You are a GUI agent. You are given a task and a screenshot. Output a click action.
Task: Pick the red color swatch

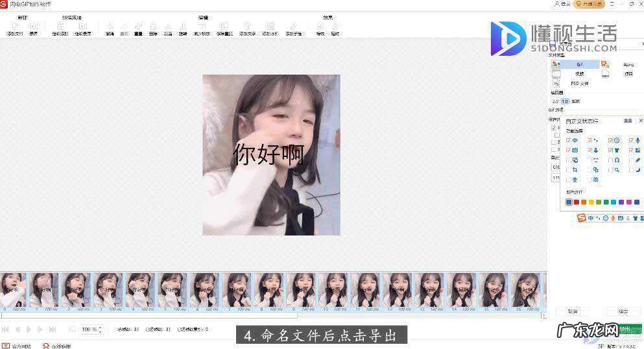[x=577, y=202]
